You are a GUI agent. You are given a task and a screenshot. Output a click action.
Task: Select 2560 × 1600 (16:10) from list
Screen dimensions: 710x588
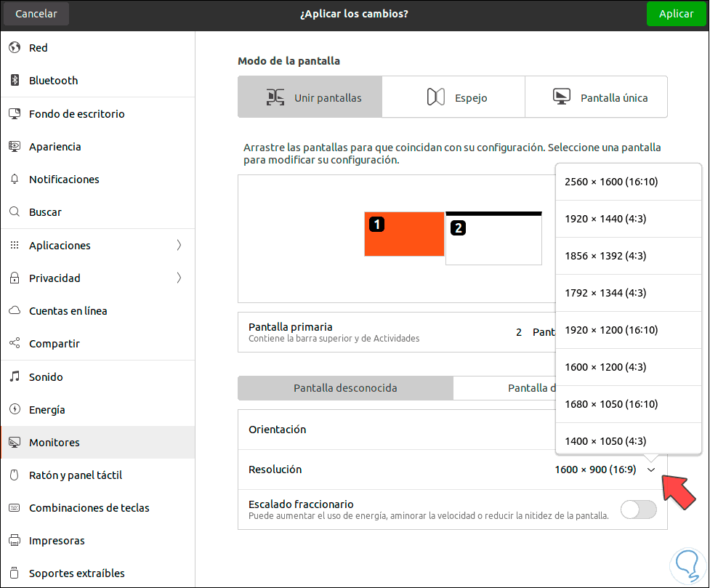pyautogui.click(x=610, y=182)
